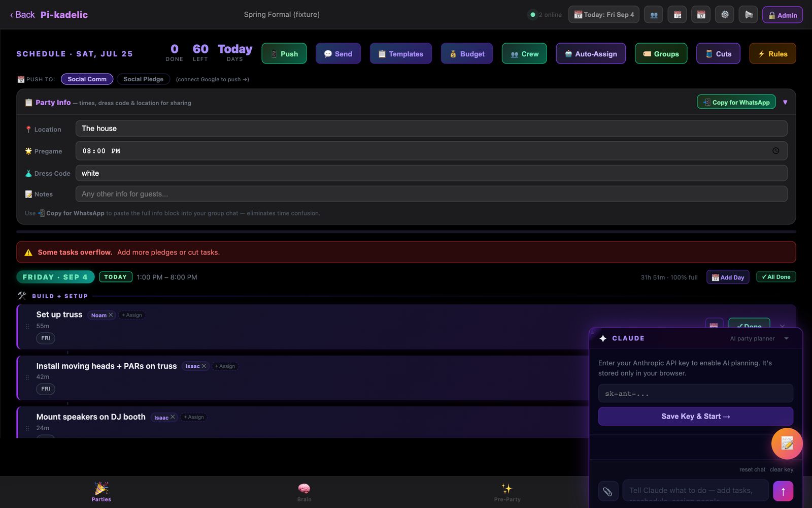Click the TODAY tag
The width and height of the screenshot is (812, 508).
(116, 277)
